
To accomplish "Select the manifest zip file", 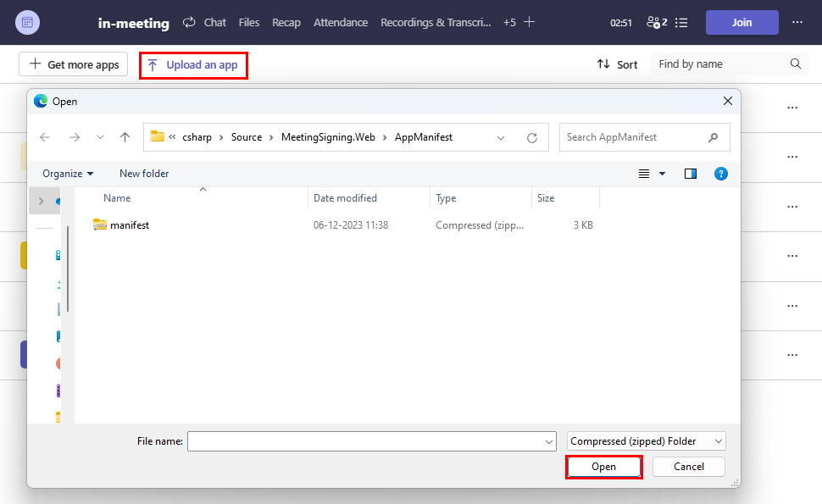I will coord(130,225).
